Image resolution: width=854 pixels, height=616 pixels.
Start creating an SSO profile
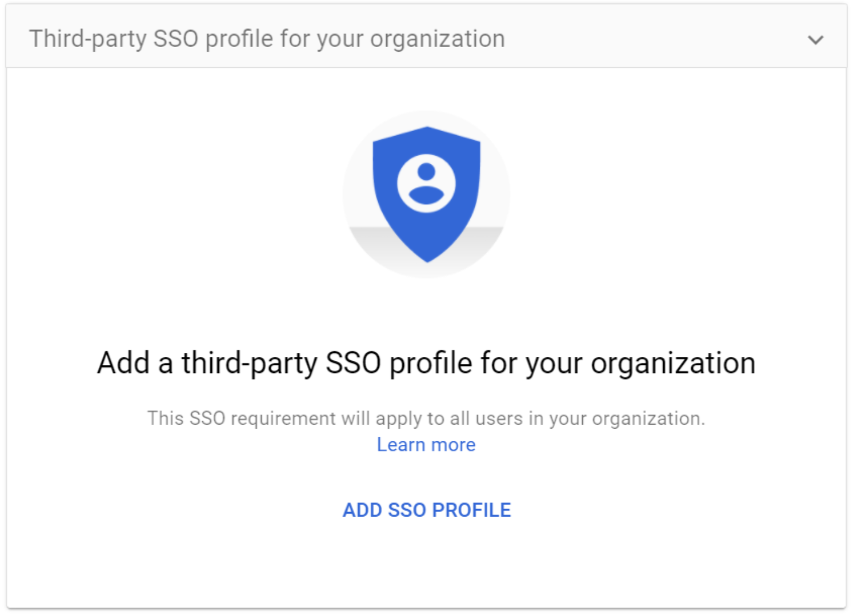point(426,510)
